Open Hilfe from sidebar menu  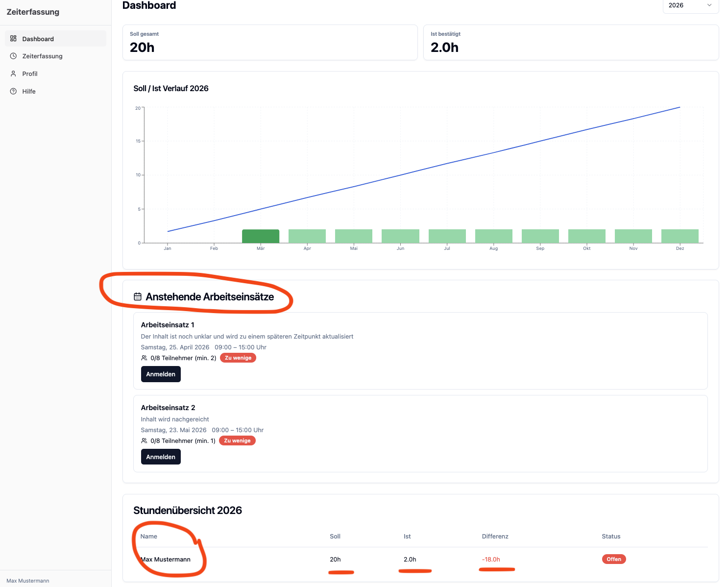pyautogui.click(x=29, y=92)
